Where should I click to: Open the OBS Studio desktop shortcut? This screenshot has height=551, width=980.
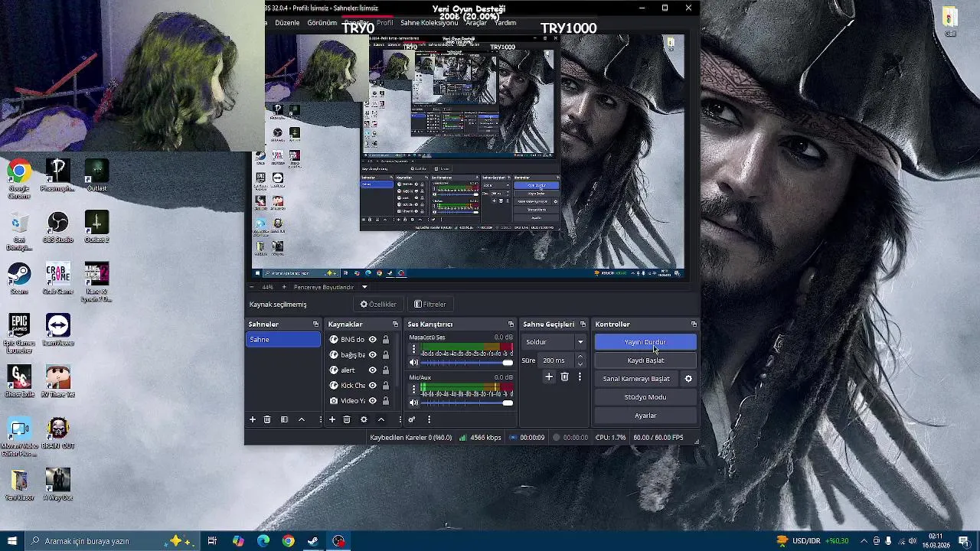point(57,227)
